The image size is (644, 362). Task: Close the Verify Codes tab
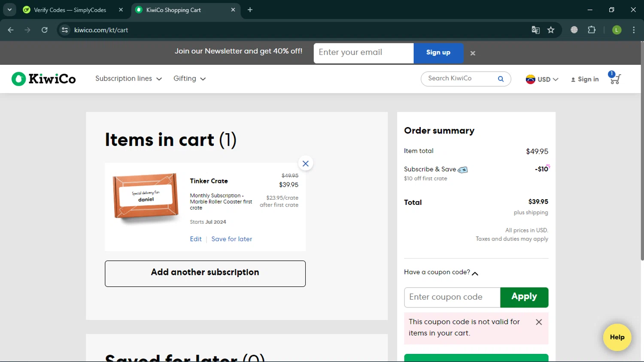click(121, 10)
